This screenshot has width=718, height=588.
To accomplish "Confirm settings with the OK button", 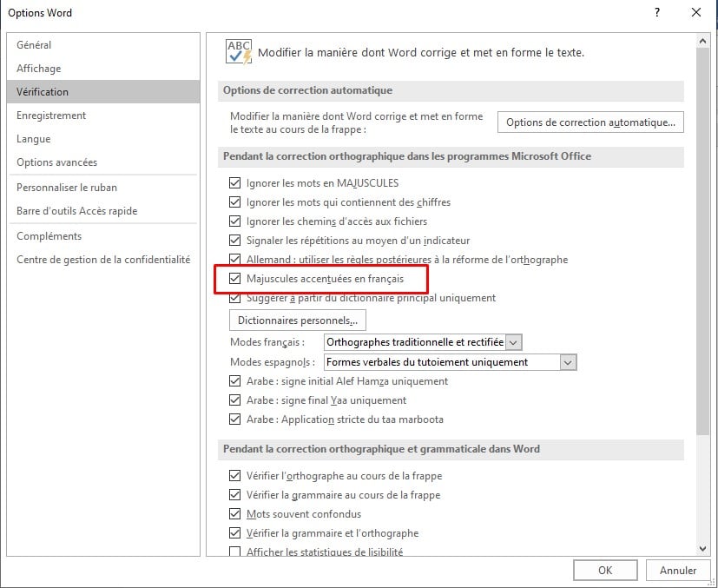I will tap(605, 570).
